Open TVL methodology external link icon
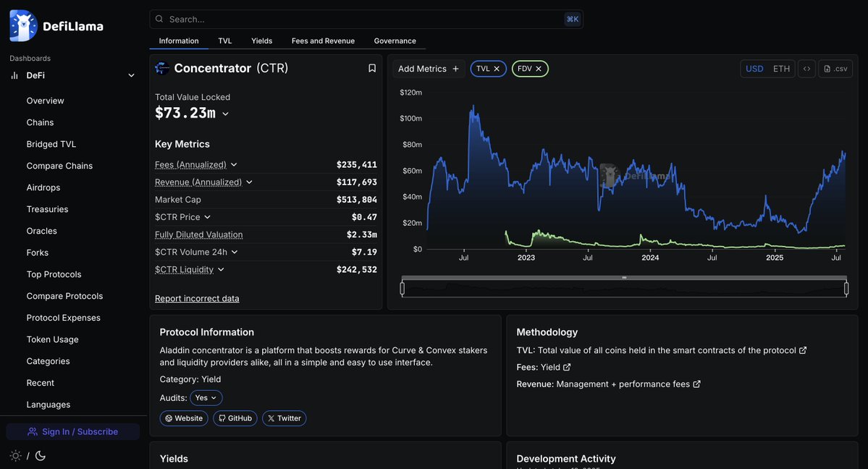 803,350
